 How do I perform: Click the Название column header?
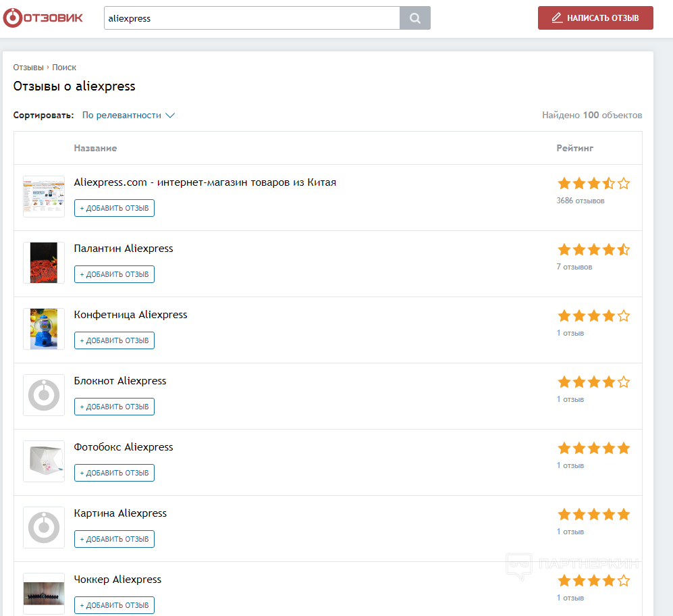pyautogui.click(x=95, y=148)
